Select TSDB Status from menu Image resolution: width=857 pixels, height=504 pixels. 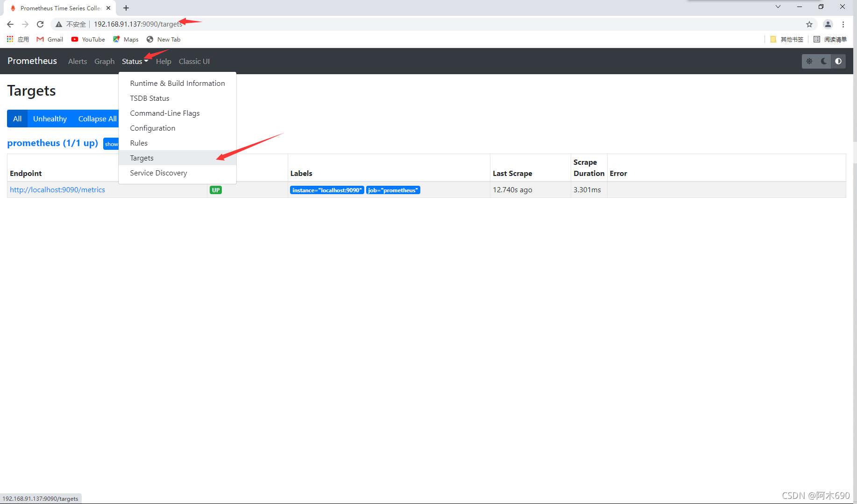(x=177, y=98)
